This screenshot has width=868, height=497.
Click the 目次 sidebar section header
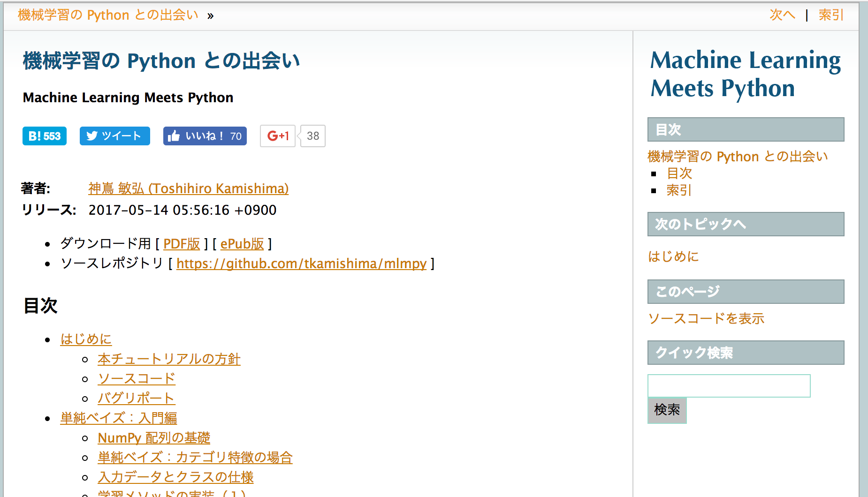pos(746,129)
